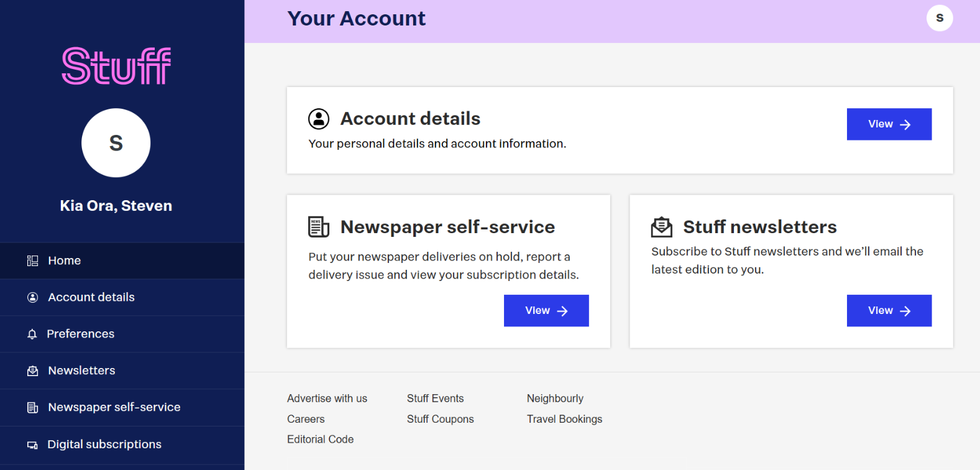Click 'Your personal details and account information.' text
Viewport: 980px width, 470px height.
pos(437,144)
